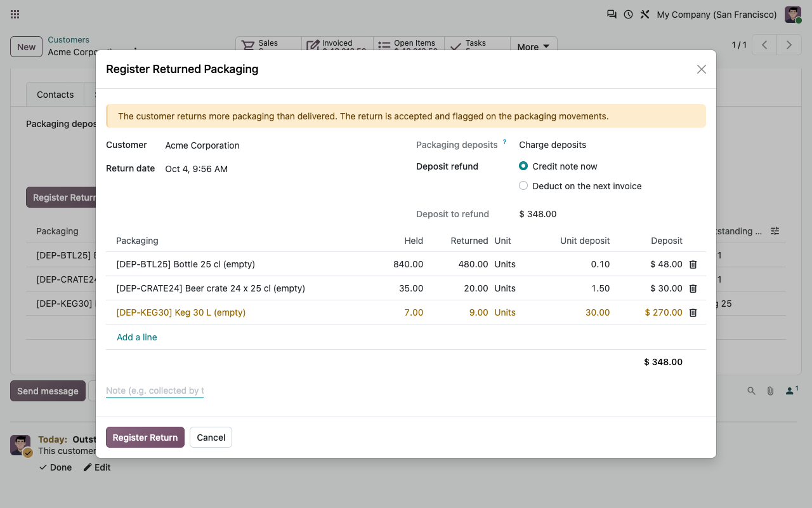The image size is (812, 508).
Task: Open the company switcher My Company
Action: (717, 15)
